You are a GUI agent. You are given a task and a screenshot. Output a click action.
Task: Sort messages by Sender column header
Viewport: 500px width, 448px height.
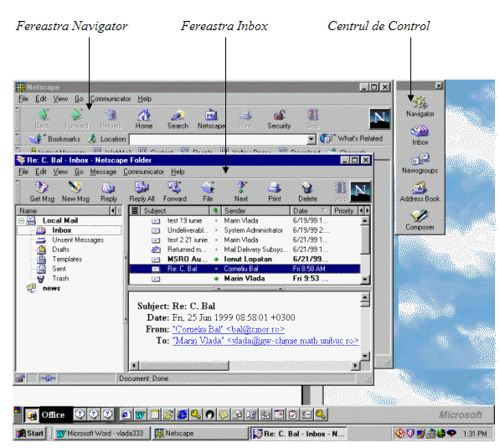(x=255, y=210)
